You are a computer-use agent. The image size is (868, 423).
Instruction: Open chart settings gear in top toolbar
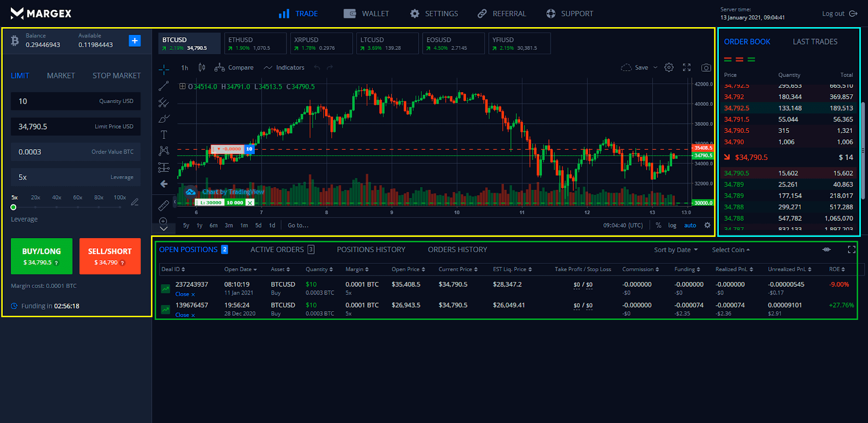click(669, 68)
